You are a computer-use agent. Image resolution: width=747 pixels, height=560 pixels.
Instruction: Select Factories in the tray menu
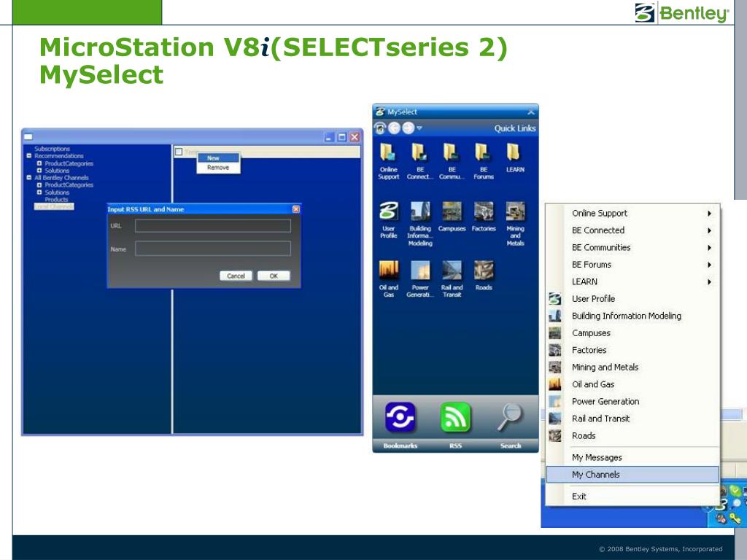click(632, 351)
